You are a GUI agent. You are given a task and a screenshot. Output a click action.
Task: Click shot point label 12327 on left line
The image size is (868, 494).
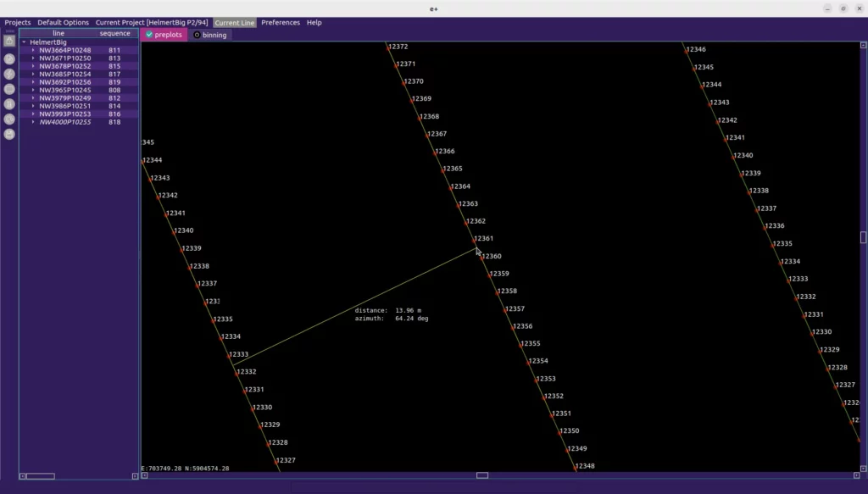[x=286, y=460]
